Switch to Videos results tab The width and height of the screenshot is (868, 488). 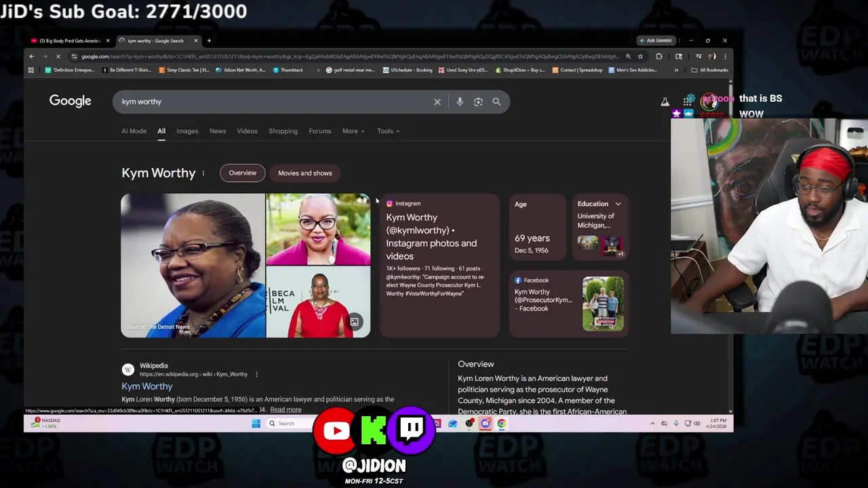tap(247, 131)
